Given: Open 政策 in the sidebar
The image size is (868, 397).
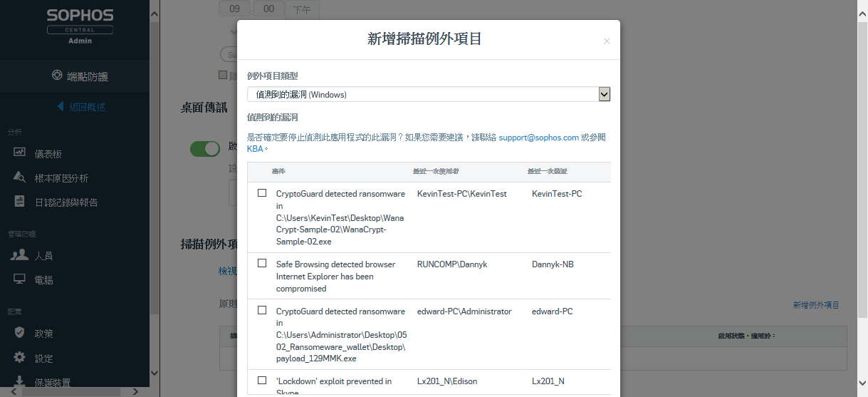Looking at the screenshot, I should pyautogui.click(x=44, y=334).
